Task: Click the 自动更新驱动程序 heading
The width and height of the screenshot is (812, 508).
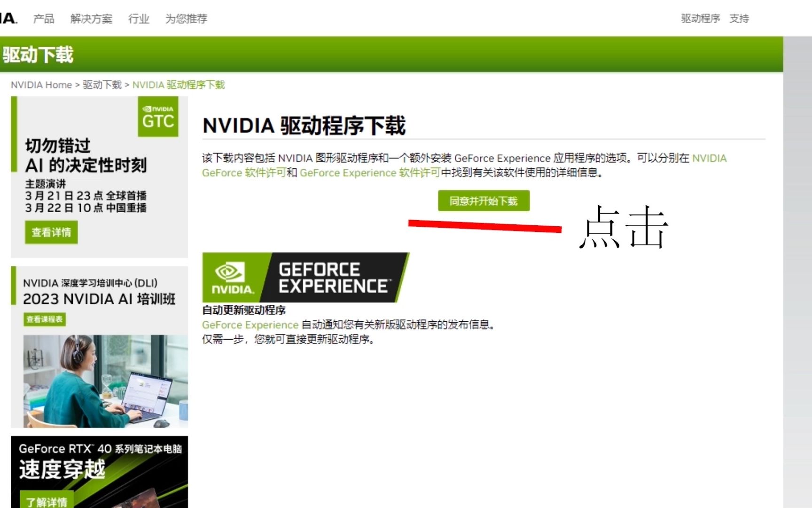Action: 244,310
